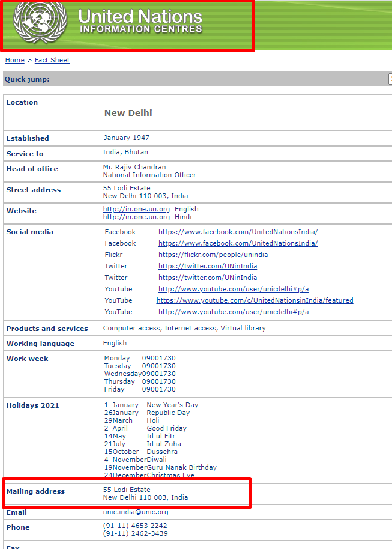Viewport: 392px width, 549px height.
Task: Select 55 Lodi Estate in Mailing address row
Action: 127,490
